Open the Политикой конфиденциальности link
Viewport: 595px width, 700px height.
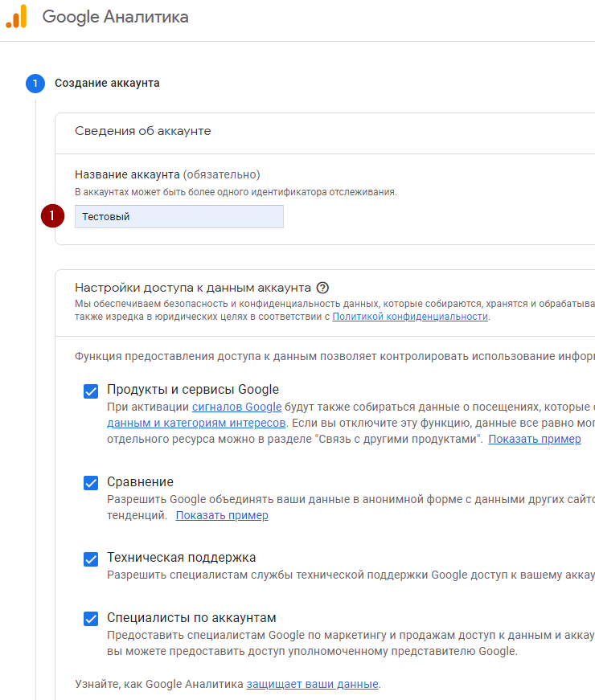coord(410,317)
